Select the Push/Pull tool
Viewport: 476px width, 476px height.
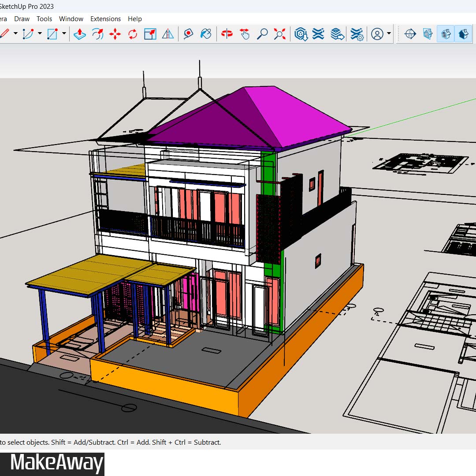click(79, 34)
